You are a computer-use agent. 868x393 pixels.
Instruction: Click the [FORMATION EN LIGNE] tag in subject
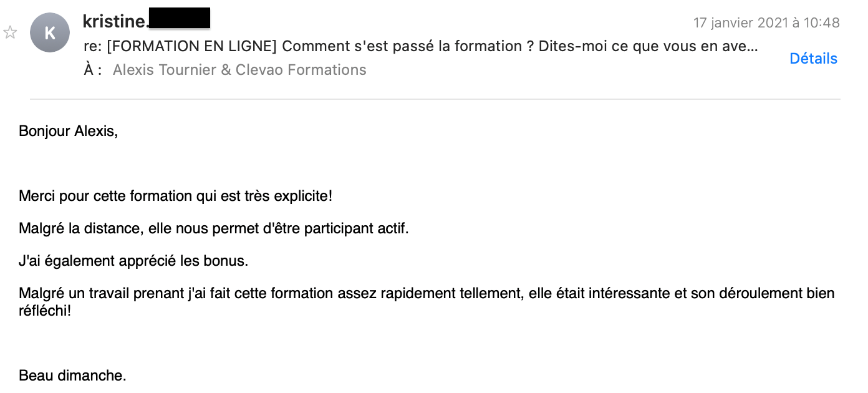click(191, 46)
